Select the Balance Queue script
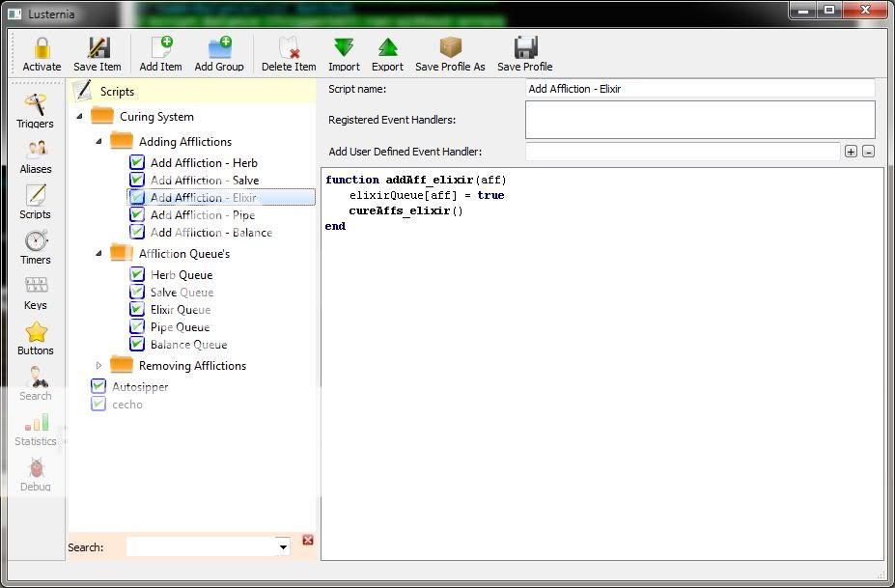 coord(189,345)
